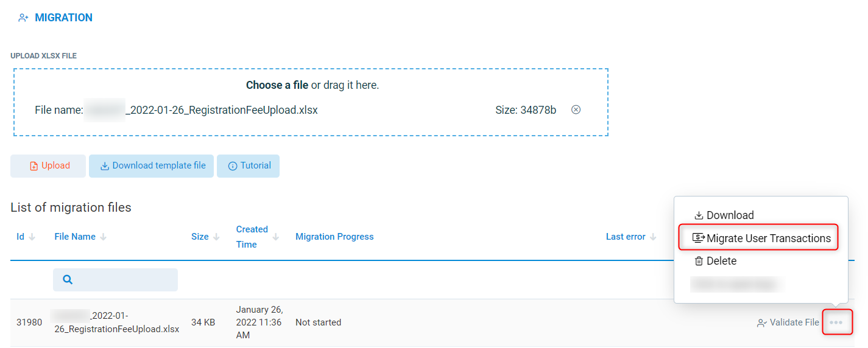
Task: Click the Upload button
Action: [x=48, y=166]
